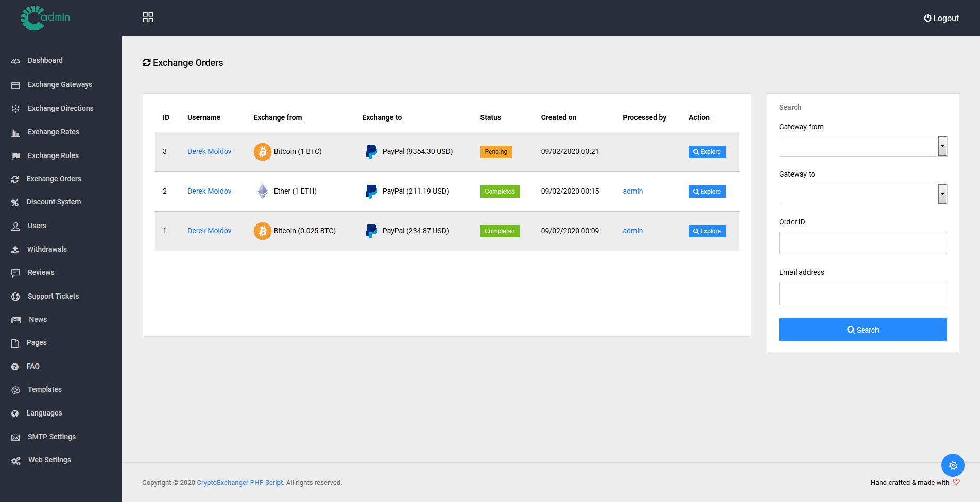Image resolution: width=980 pixels, height=502 pixels.
Task: Go to Support Tickets menu item
Action: [x=53, y=296]
